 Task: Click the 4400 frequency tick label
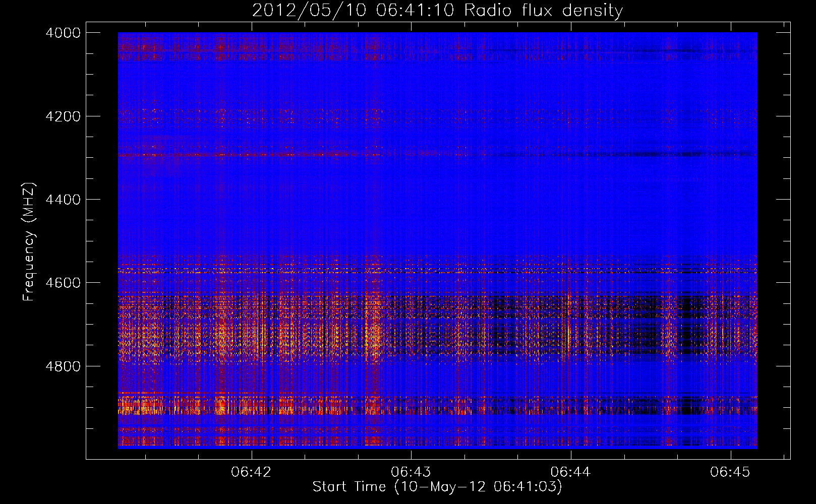click(x=63, y=200)
